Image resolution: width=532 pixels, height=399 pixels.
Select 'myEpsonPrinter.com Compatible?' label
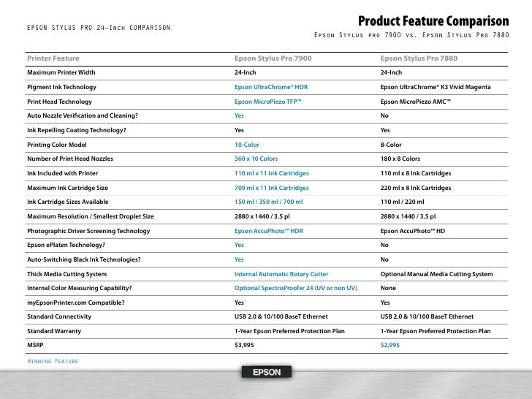coord(76,303)
